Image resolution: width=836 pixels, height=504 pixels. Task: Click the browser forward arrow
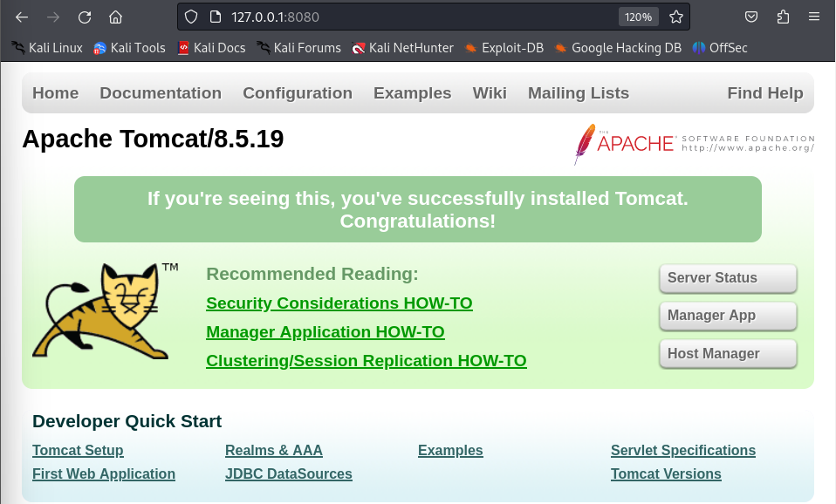pos(52,17)
